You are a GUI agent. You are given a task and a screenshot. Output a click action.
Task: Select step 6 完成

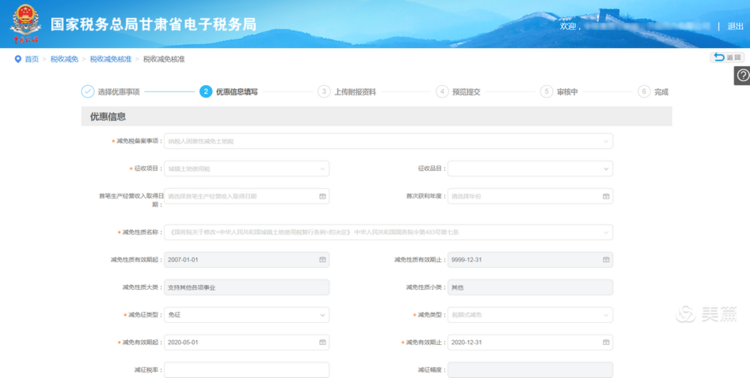pos(653,91)
